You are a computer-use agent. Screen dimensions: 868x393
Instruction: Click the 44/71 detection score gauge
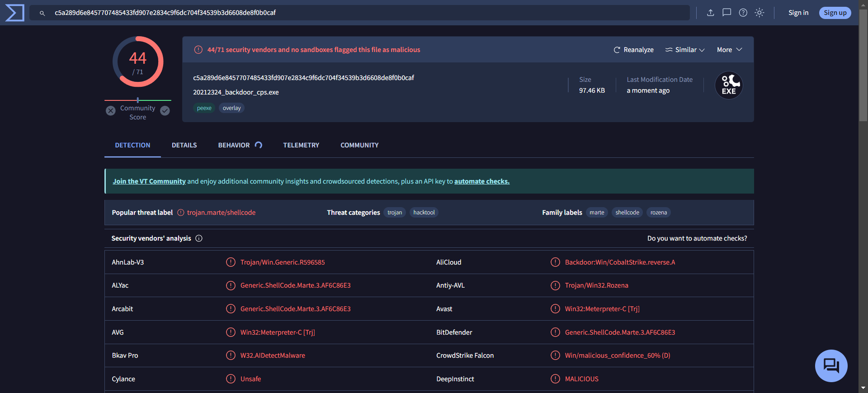[138, 62]
